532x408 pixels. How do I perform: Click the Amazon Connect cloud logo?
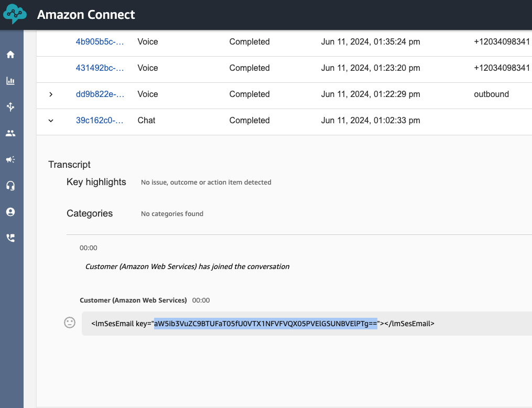click(x=14, y=15)
